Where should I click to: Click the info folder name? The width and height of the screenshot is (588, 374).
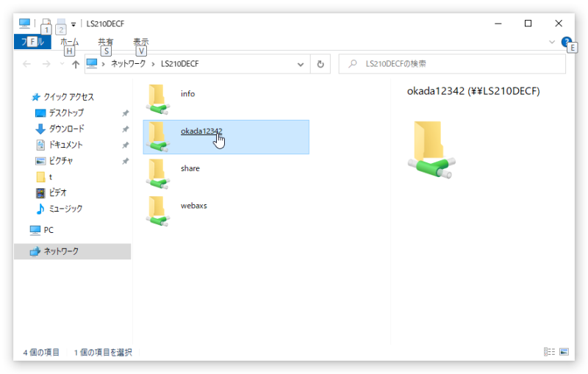coord(187,94)
